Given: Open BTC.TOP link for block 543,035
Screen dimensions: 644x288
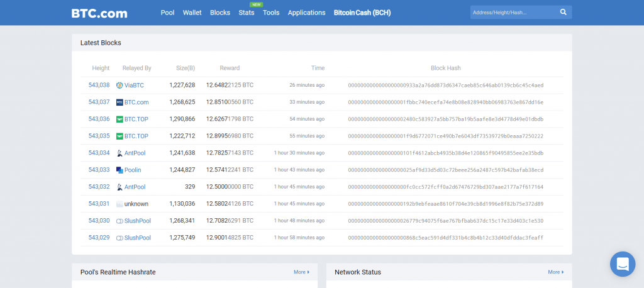Looking at the screenshot, I should pos(136,136).
